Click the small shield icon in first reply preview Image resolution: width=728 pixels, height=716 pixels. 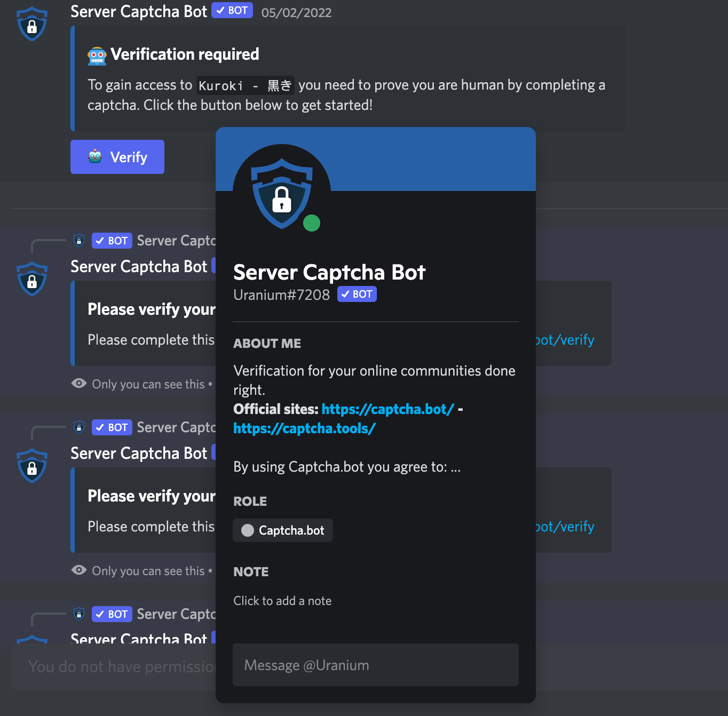pos(79,241)
